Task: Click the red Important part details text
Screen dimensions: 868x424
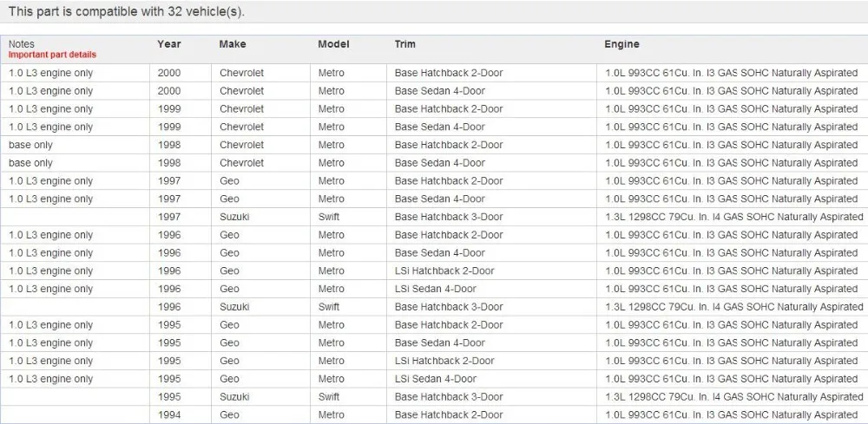Action: (x=52, y=55)
